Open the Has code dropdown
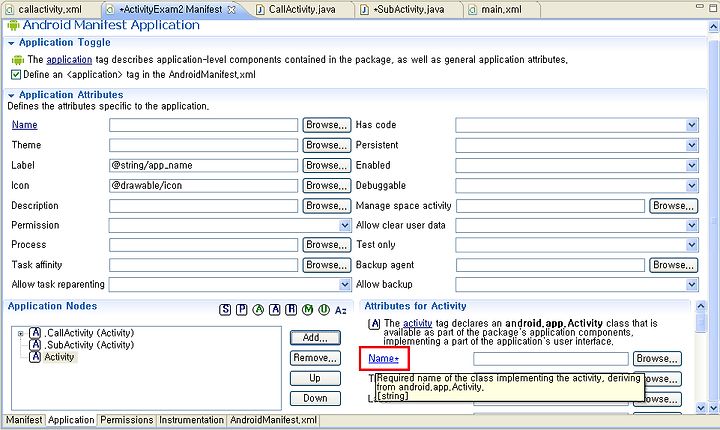The image size is (720, 430). 692,125
